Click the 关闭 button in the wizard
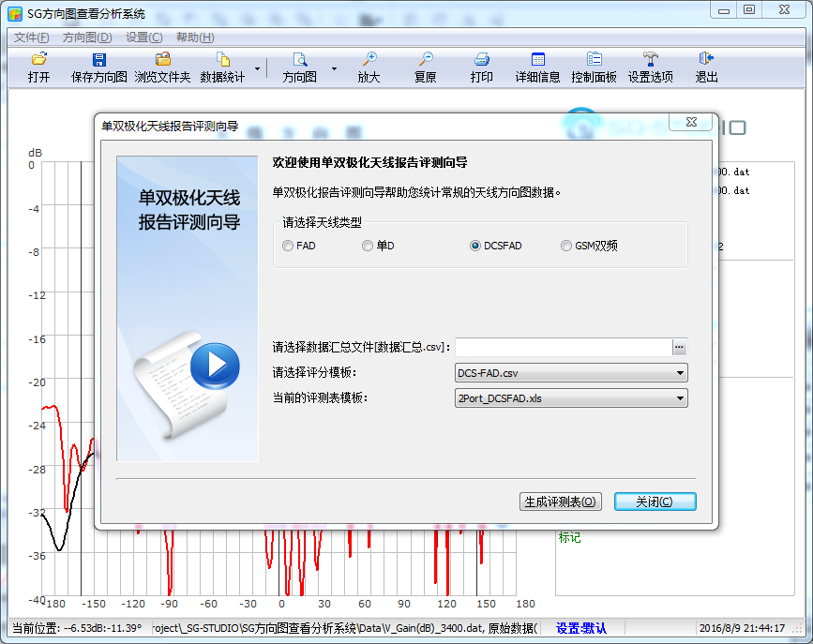 tap(655, 502)
